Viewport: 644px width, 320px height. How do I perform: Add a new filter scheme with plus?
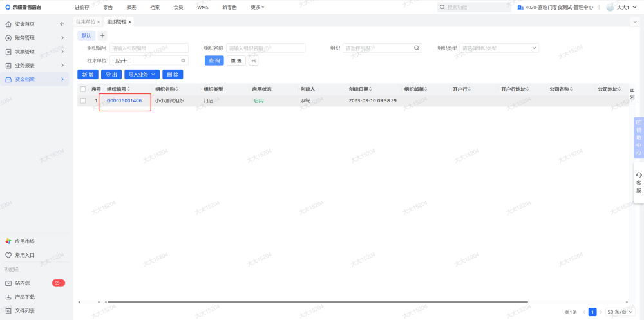[x=102, y=36]
